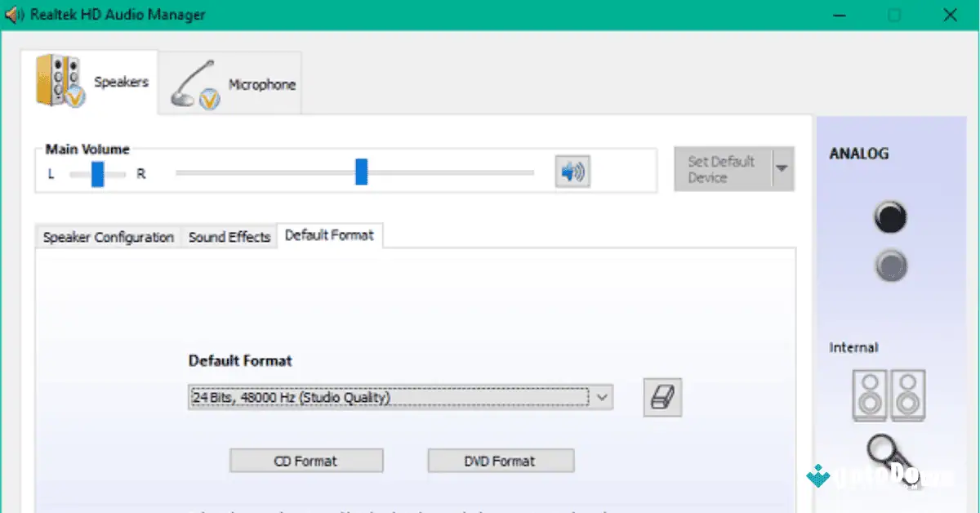Switch to the Microphone tab
The image size is (980, 513).
tap(229, 83)
